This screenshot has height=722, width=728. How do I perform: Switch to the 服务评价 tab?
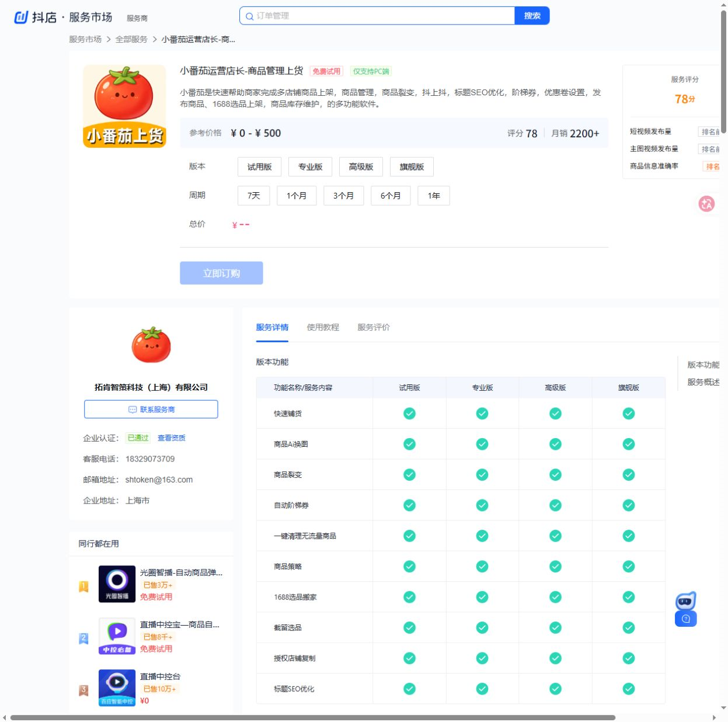374,327
